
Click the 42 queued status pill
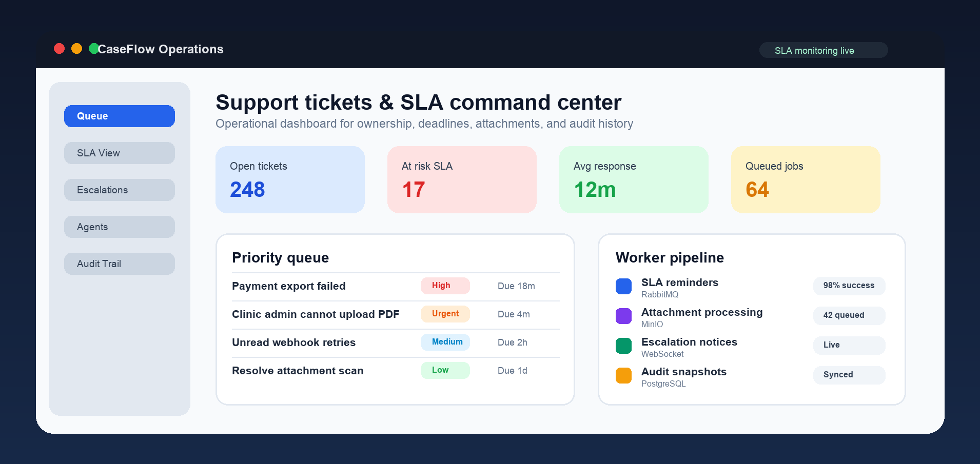[849, 315]
